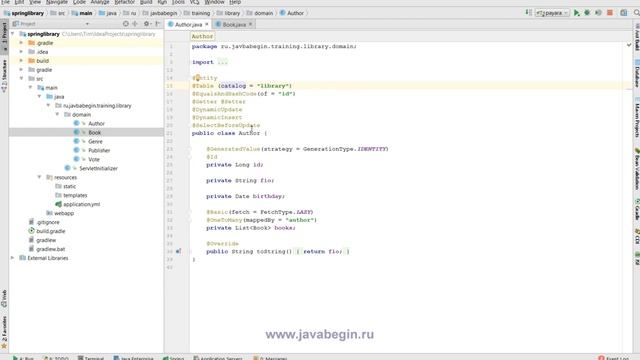Select the Genre class in project tree
This screenshot has height=360, width=640.
pyautogui.click(x=95, y=142)
